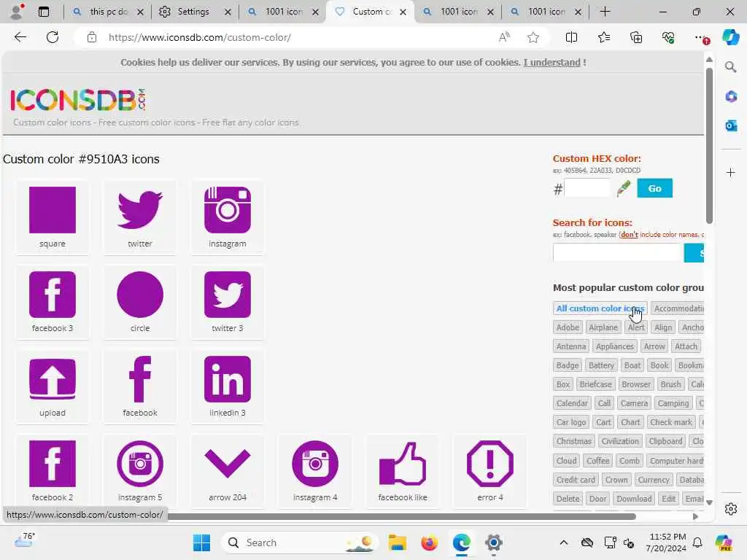747x560 pixels.
Task: Show hidden system tray icons
Action: (x=564, y=542)
